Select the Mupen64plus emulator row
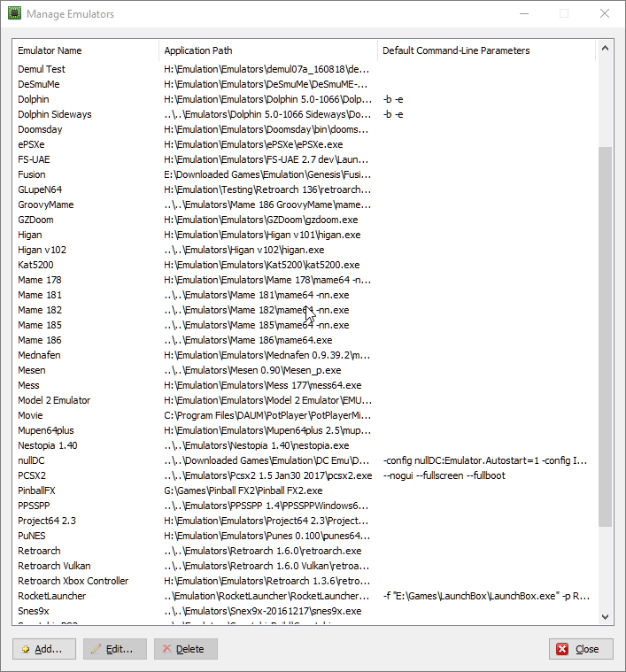626x672 pixels. [x=305, y=430]
